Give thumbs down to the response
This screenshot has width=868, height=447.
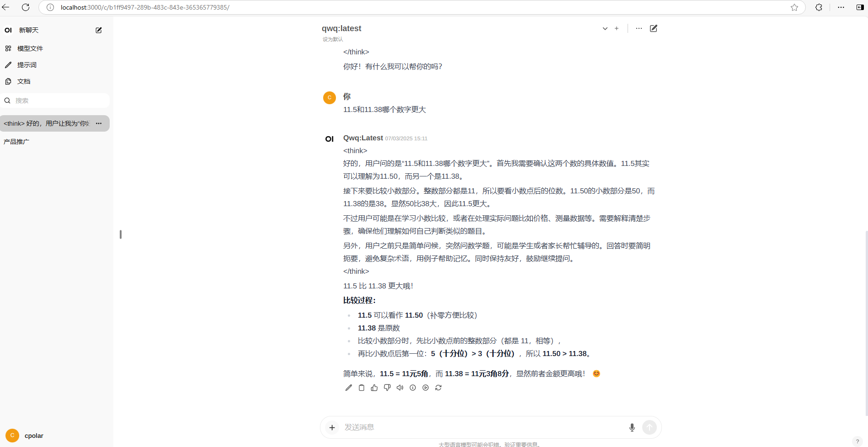387,388
